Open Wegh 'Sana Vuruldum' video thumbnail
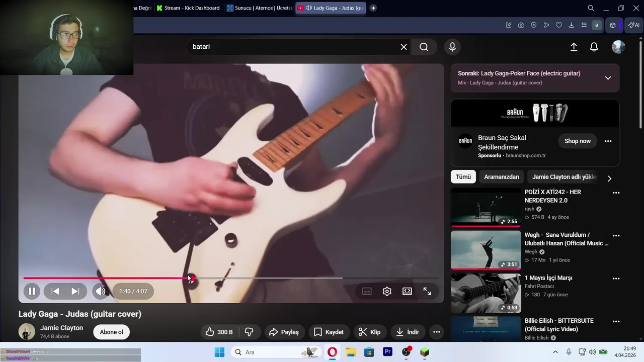The image size is (644, 362). tap(486, 250)
